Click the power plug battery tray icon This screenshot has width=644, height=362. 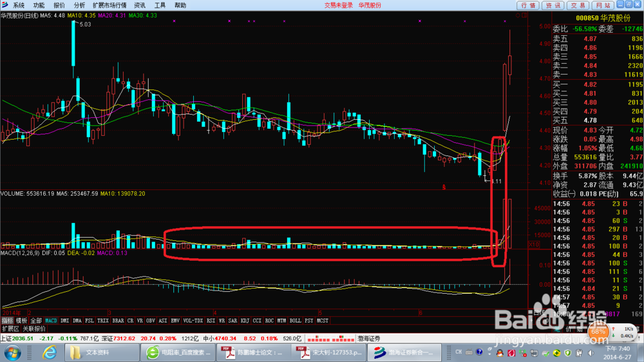(579, 352)
